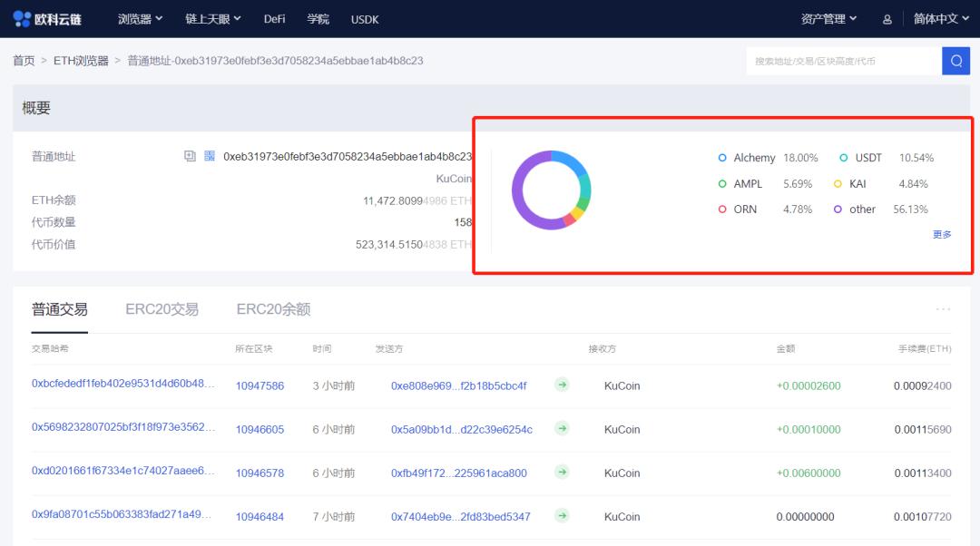Open the 学院 menu item
Image resolution: width=980 pixels, height=546 pixels.
(318, 19)
